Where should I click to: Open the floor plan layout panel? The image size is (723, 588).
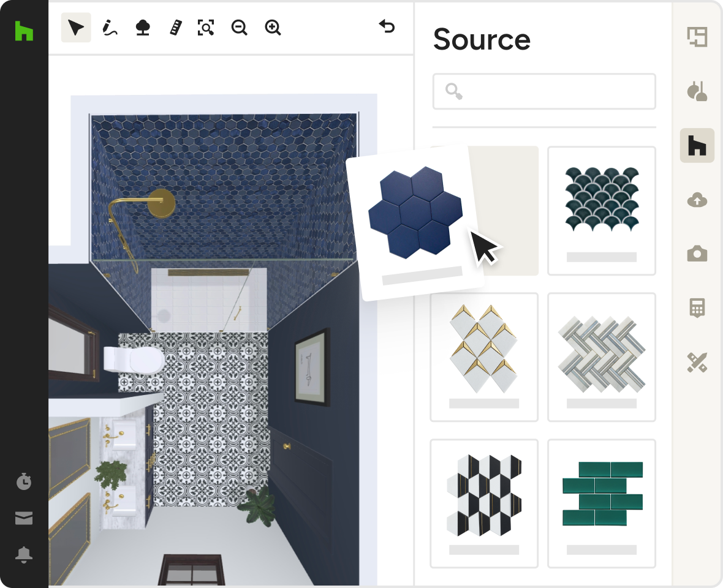(x=697, y=37)
